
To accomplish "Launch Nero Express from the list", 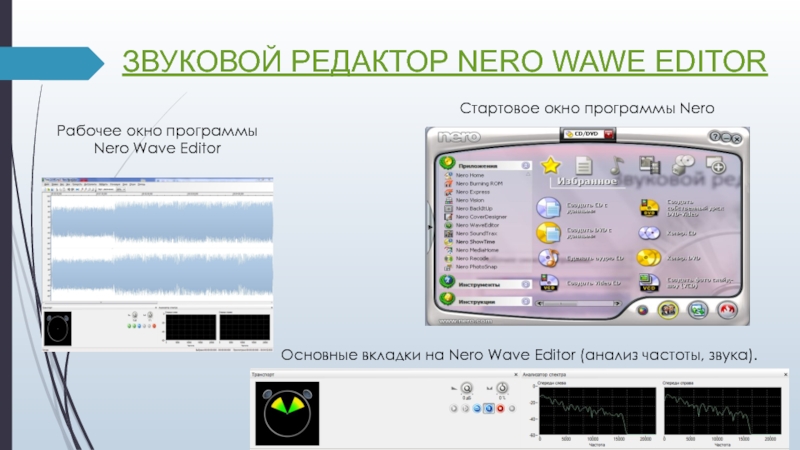I will coord(472,192).
